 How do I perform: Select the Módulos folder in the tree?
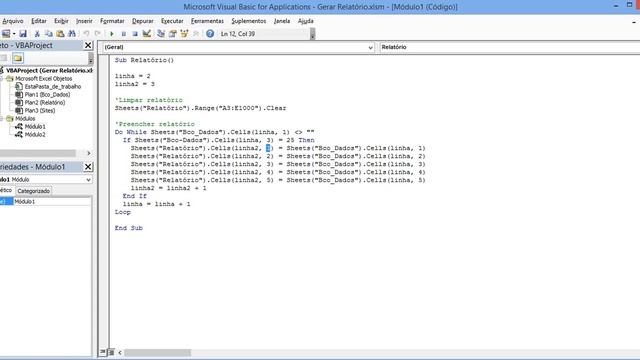(25, 118)
